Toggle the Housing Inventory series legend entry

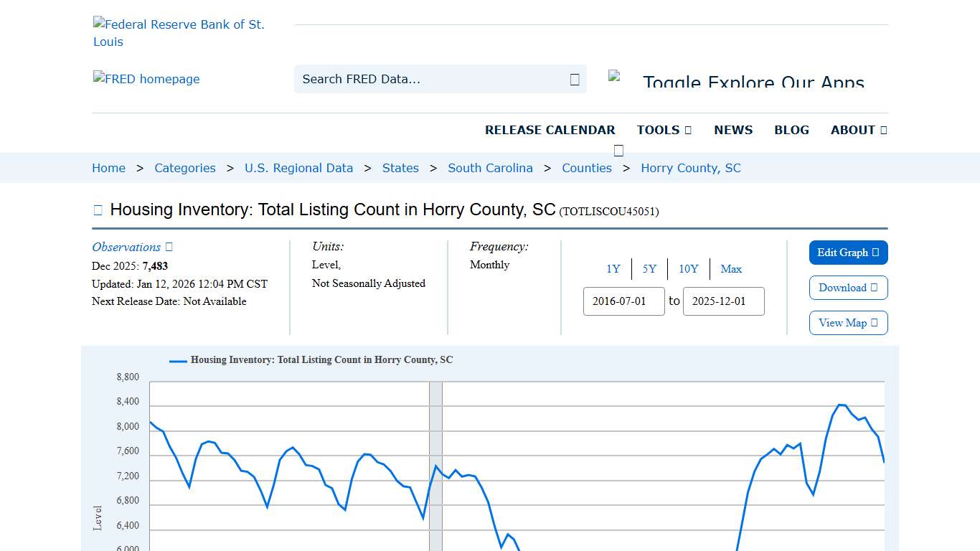click(311, 359)
